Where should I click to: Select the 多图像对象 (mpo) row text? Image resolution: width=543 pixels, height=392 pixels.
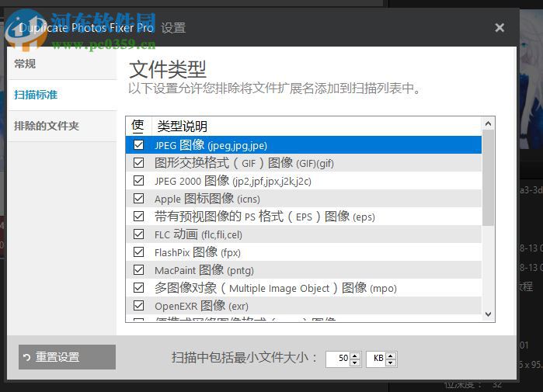pos(275,288)
